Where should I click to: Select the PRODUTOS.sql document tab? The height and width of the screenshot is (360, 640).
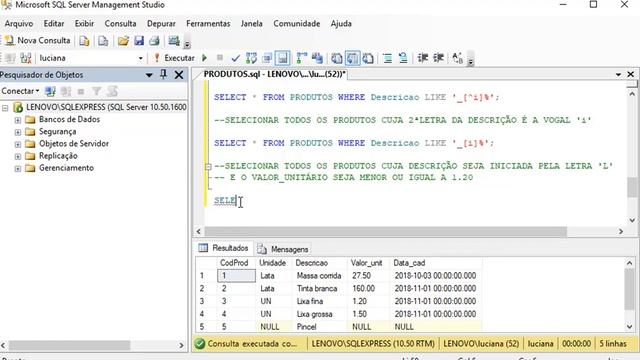(275, 74)
